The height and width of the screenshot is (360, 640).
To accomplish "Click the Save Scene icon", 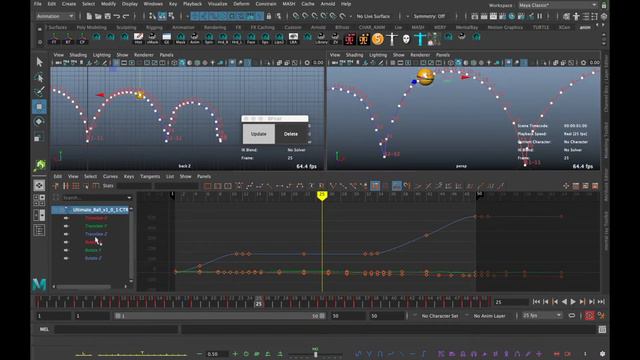I will 108,16.
